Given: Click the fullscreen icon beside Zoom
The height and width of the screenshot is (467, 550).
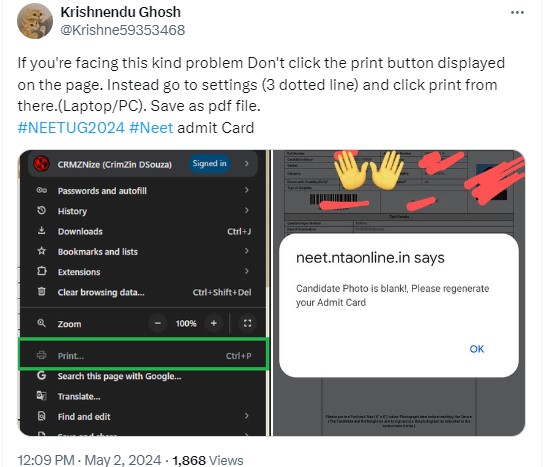Looking at the screenshot, I should coord(247,323).
